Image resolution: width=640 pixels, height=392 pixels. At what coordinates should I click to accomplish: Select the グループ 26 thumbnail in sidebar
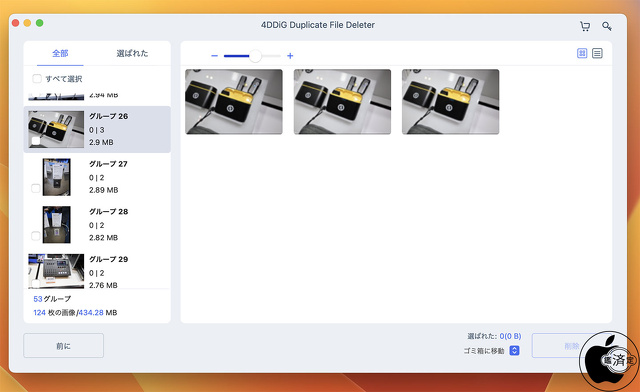point(56,129)
